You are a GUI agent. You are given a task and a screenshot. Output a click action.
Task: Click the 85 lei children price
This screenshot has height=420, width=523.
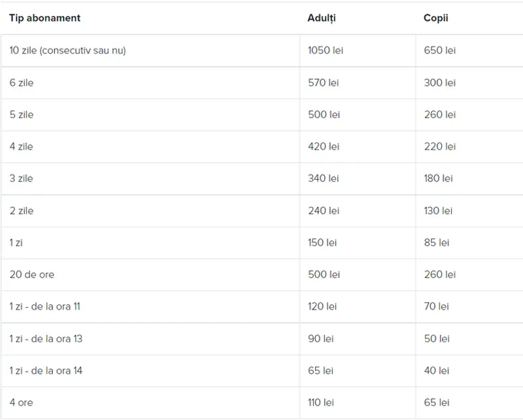click(436, 242)
